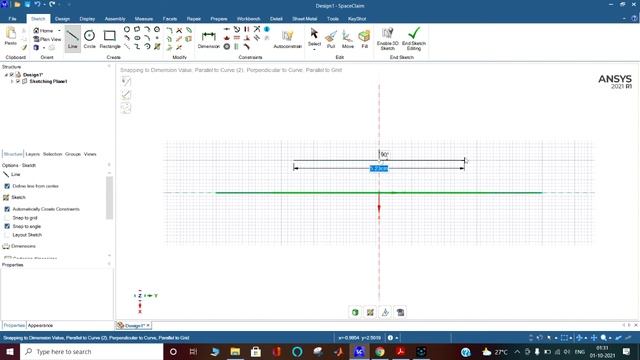Select the Point tool in Create group
Screen dimensions: 640x360
coord(157,38)
